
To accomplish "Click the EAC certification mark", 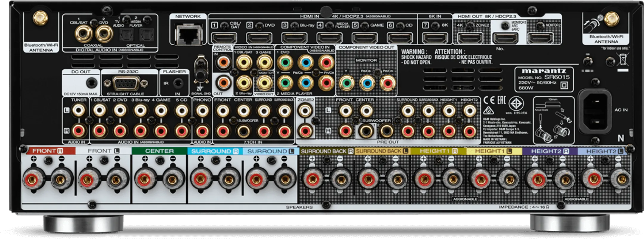I will (501, 100).
